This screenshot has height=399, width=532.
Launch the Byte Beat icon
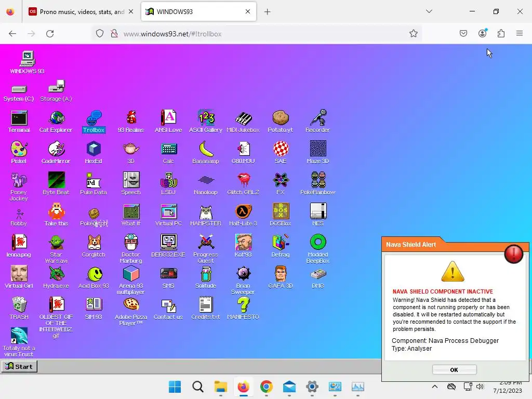[56, 184]
